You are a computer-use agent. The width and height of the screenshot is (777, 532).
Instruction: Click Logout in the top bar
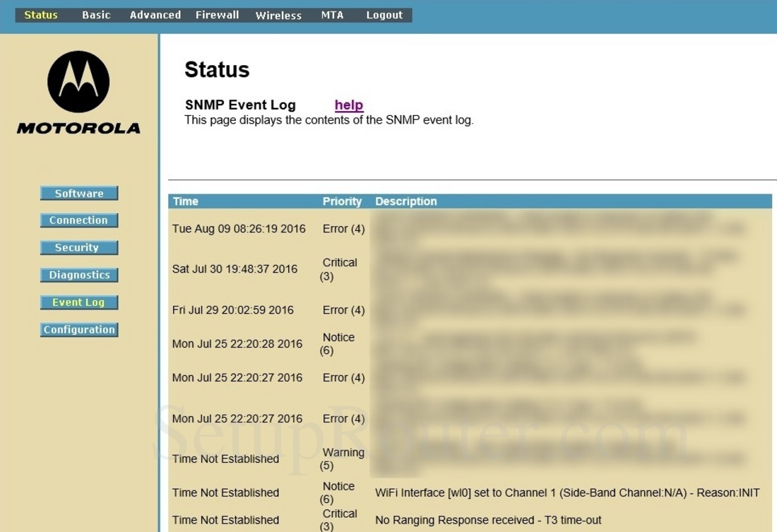click(384, 15)
